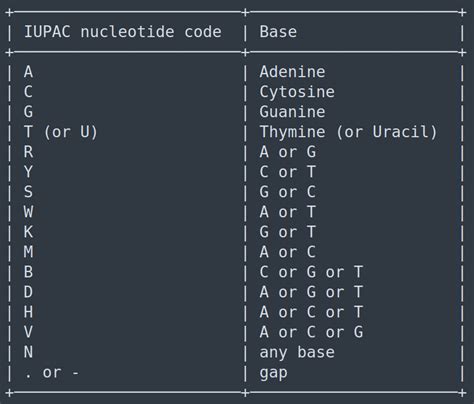
Task: Click the 'Guanine' entry
Action: click(x=292, y=112)
